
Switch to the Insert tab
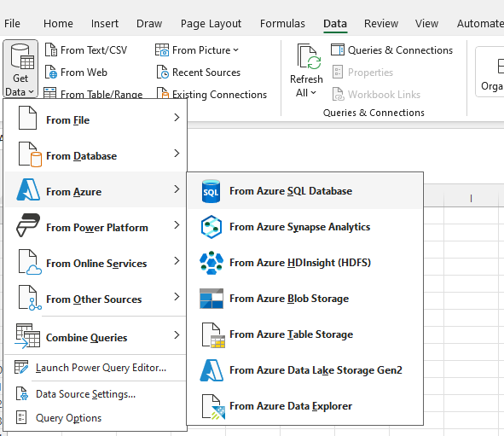[104, 24]
